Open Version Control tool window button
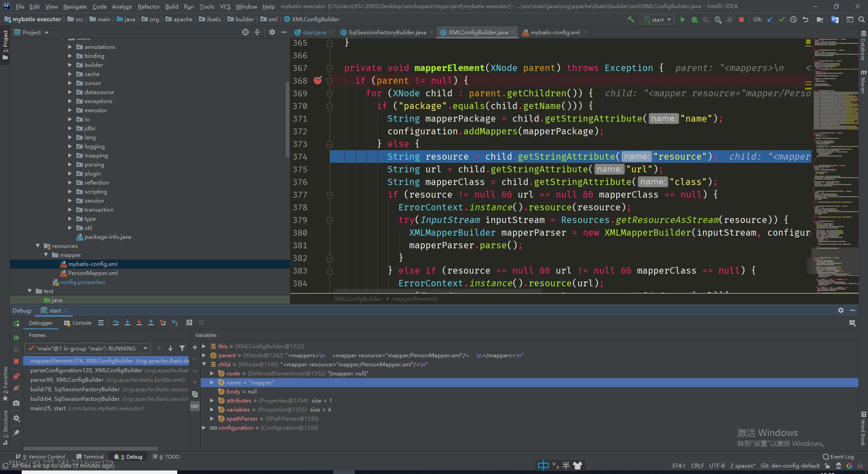Viewport: 868px width, 474px height. coord(41,457)
